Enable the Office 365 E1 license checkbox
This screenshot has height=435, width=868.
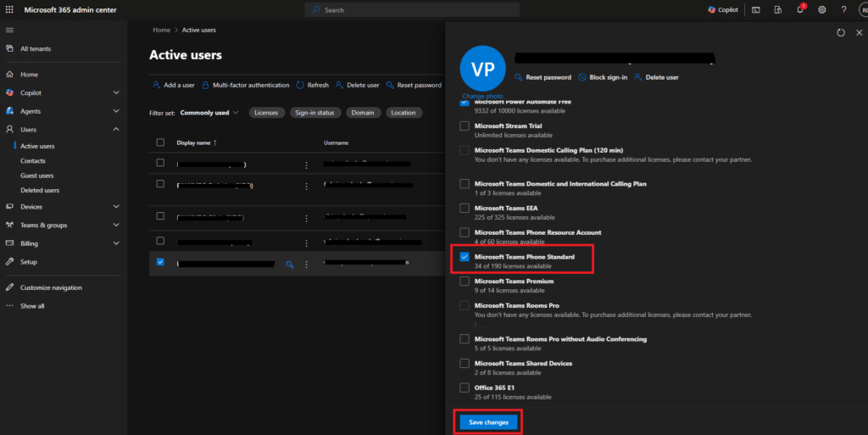464,388
